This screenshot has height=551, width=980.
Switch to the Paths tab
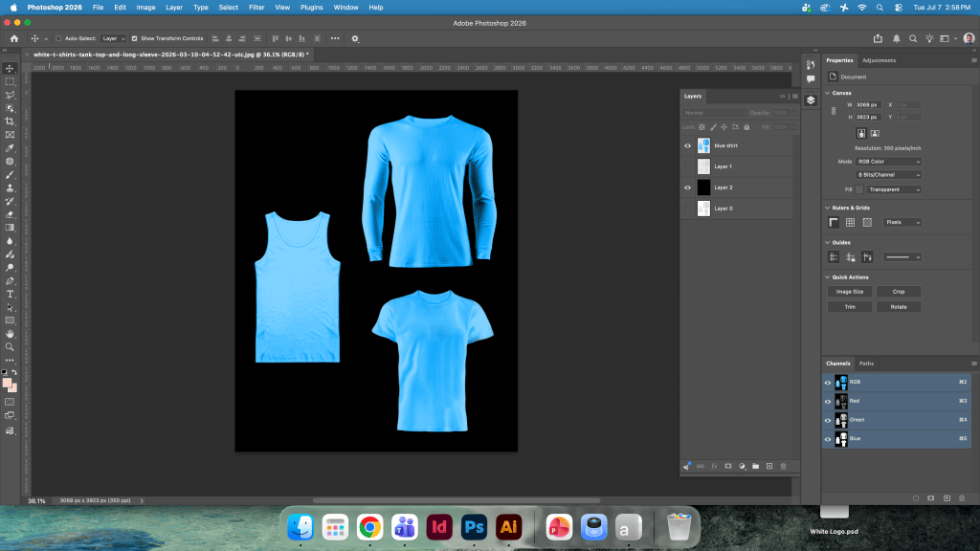866,364
